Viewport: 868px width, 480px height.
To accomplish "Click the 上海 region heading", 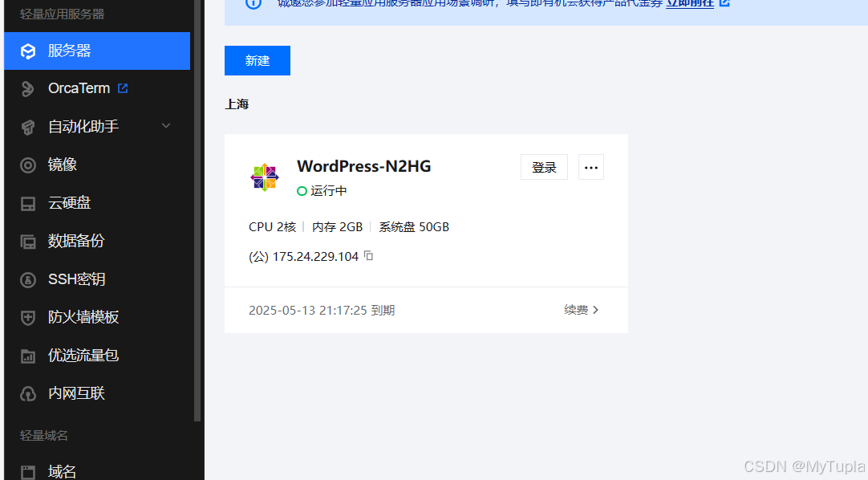I will click(237, 104).
